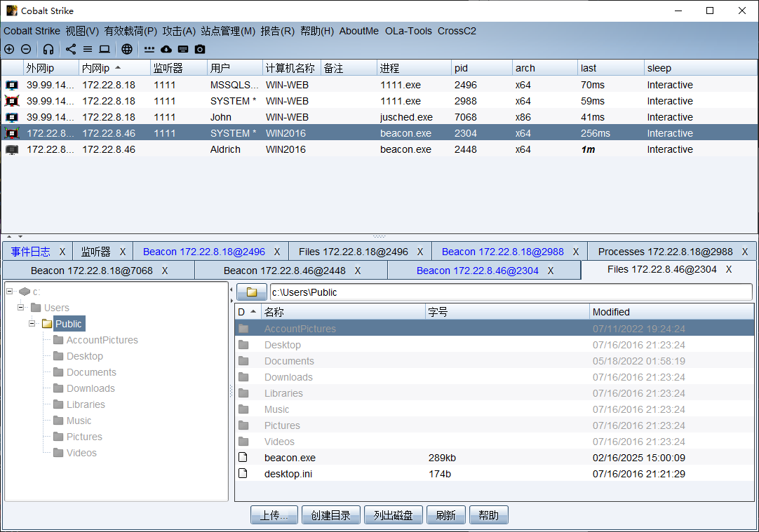Click the 刷新 refresh button

pos(446,515)
